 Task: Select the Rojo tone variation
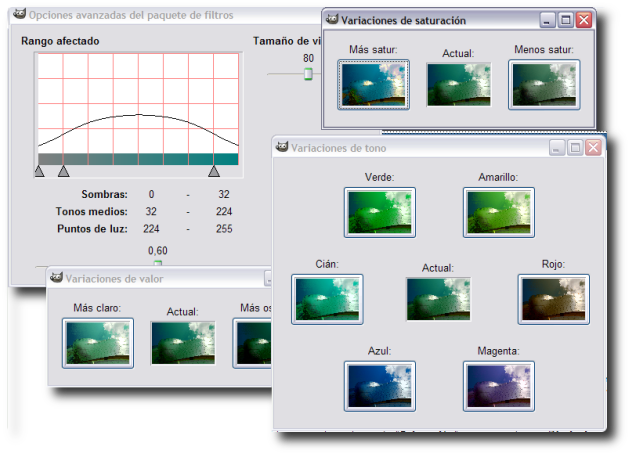coord(553,300)
